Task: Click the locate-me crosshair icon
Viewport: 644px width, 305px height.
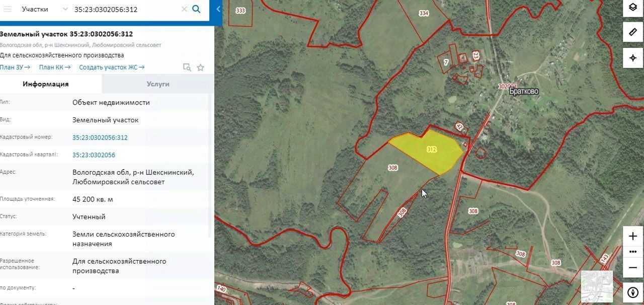Action: 633,58
